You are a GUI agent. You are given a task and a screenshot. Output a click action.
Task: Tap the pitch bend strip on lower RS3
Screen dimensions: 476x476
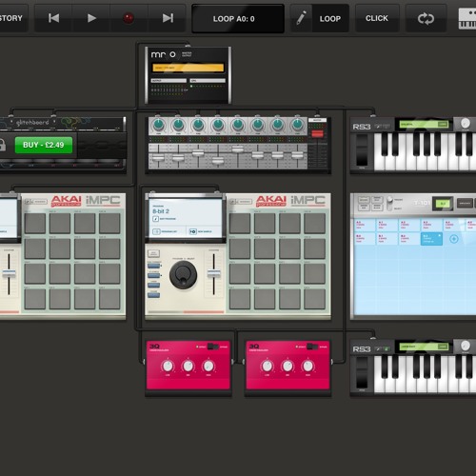coord(362,372)
